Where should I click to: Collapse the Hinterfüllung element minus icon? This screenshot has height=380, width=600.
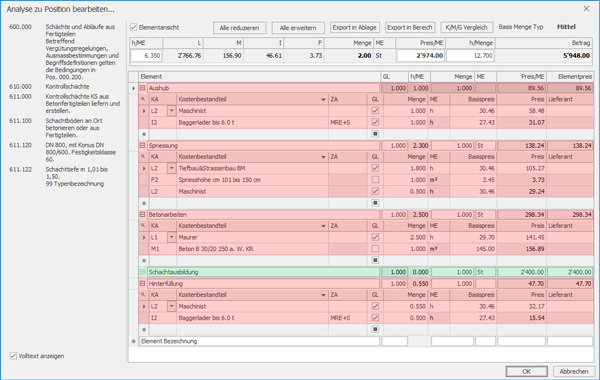coord(143,284)
